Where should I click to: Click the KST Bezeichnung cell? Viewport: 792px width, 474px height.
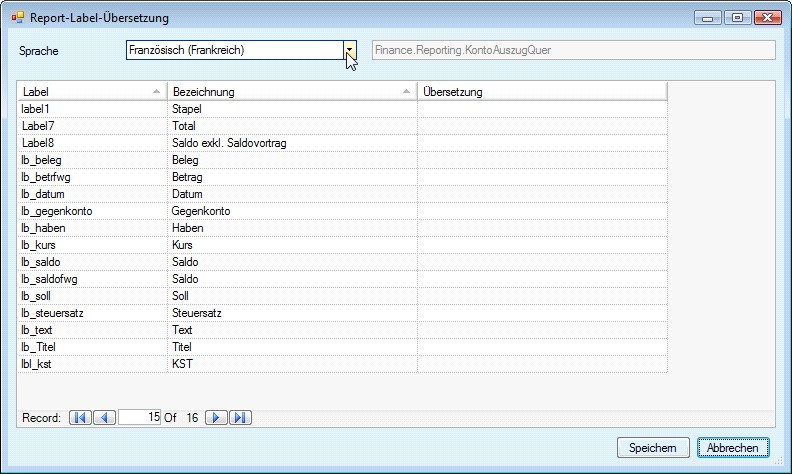coord(292,364)
